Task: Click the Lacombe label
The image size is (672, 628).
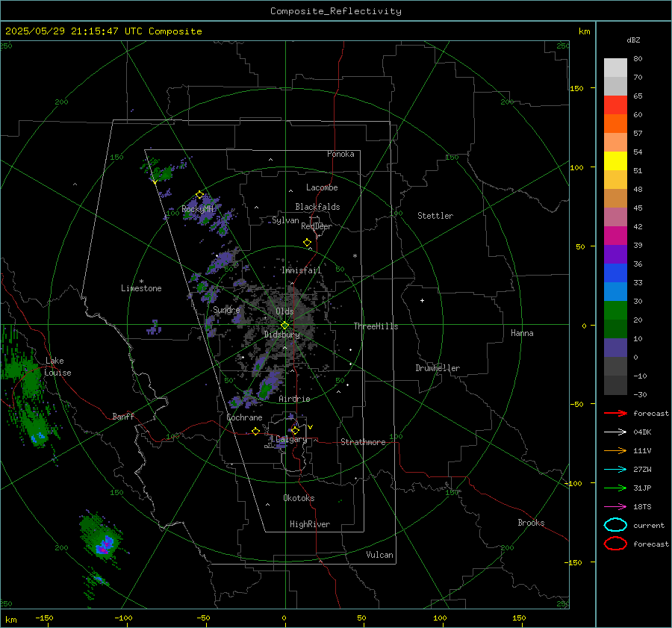Action: click(x=322, y=187)
